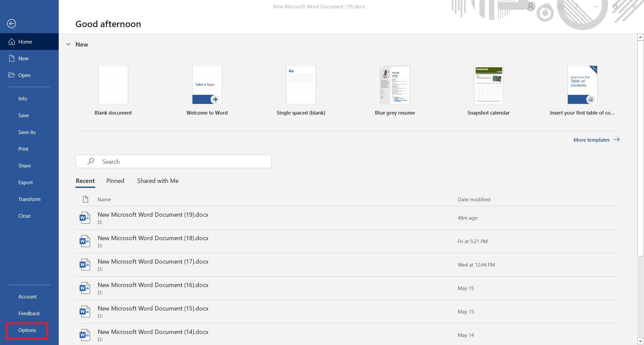
Task: Sort by the Name column header
Action: pos(104,199)
